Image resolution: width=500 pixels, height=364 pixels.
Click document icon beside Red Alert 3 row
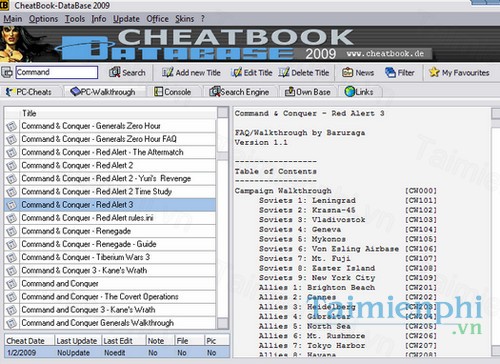[x=12, y=205]
